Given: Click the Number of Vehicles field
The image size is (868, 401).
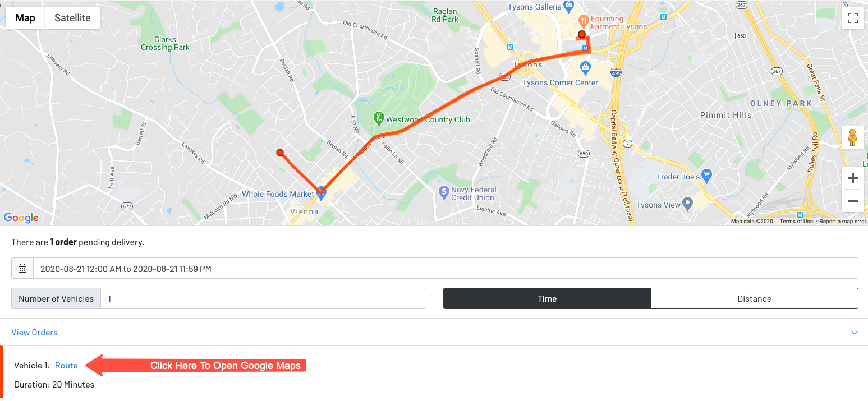Looking at the screenshot, I should pos(263,298).
